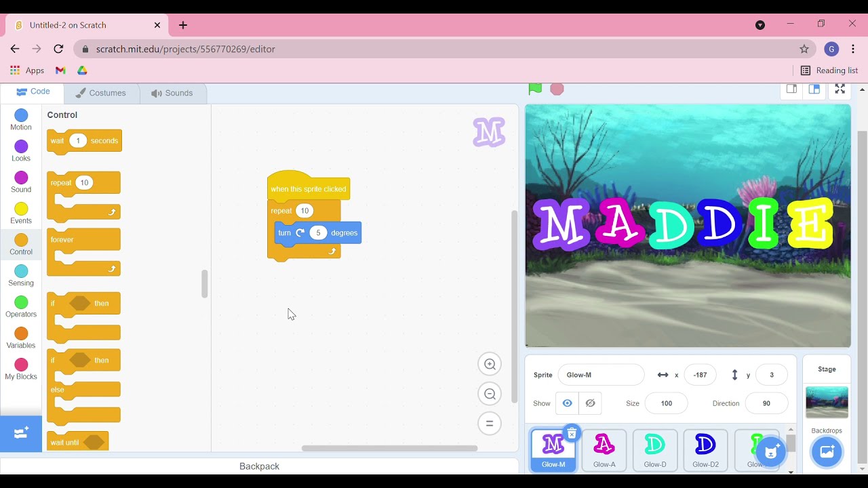Close the Untitled-2 on Scratch tab
The image size is (868, 488).
tap(157, 25)
